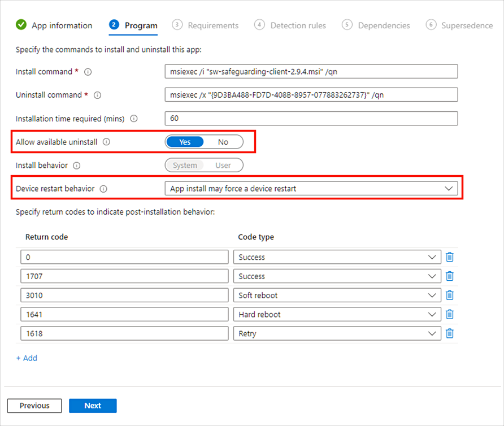Click info icon beside Uninstall command

(97, 95)
